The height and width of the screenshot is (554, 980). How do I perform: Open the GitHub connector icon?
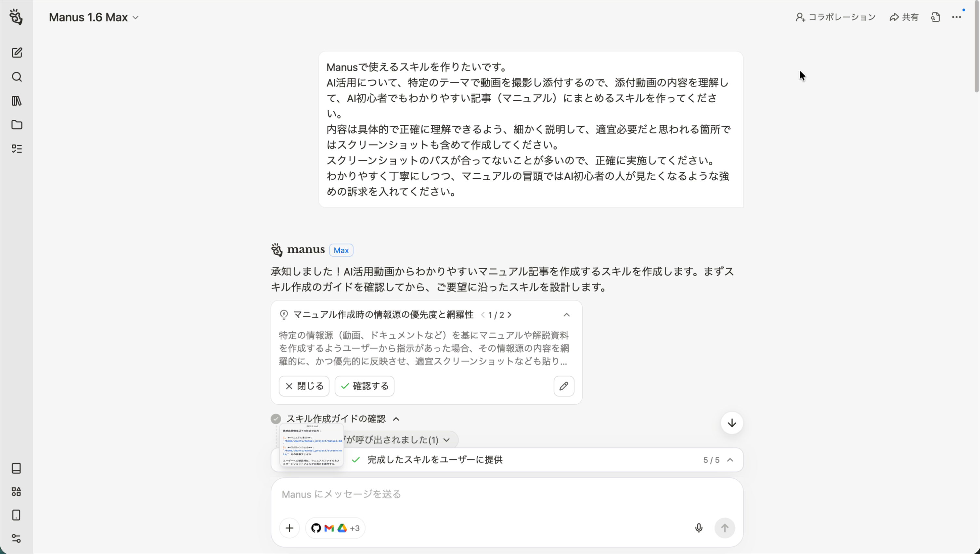(x=316, y=528)
